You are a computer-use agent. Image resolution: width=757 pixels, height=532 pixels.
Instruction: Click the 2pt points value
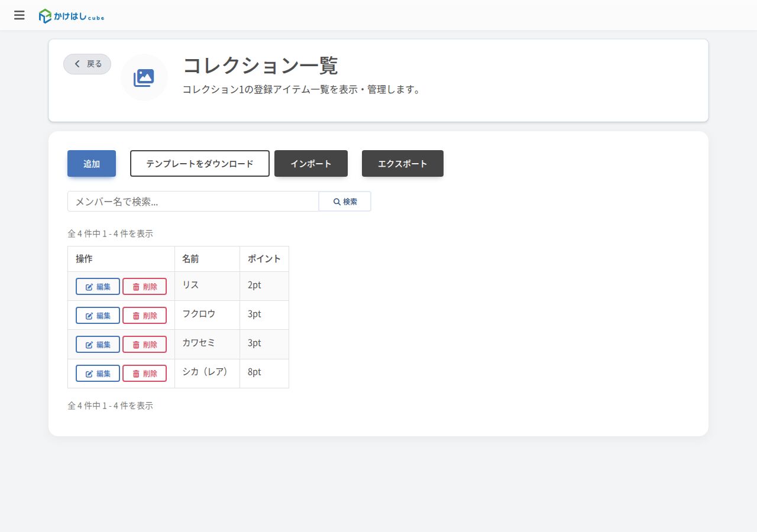[254, 285]
